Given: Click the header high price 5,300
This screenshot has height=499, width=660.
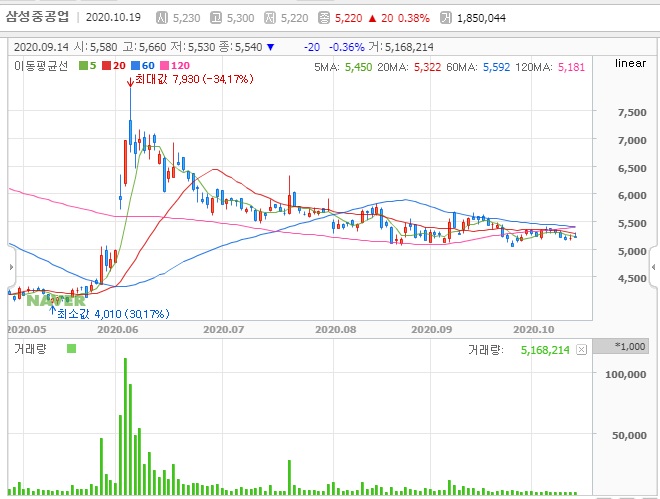Looking at the screenshot, I should click(240, 18).
